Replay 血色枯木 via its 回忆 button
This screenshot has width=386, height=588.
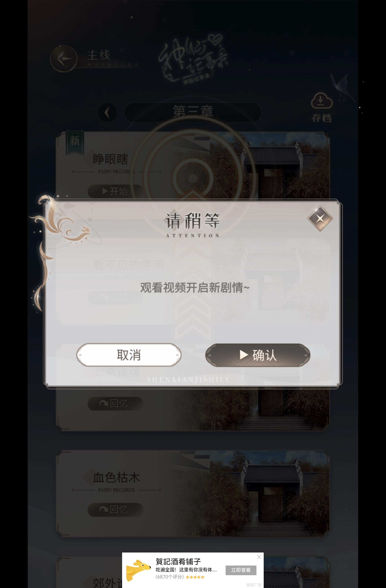115,509
